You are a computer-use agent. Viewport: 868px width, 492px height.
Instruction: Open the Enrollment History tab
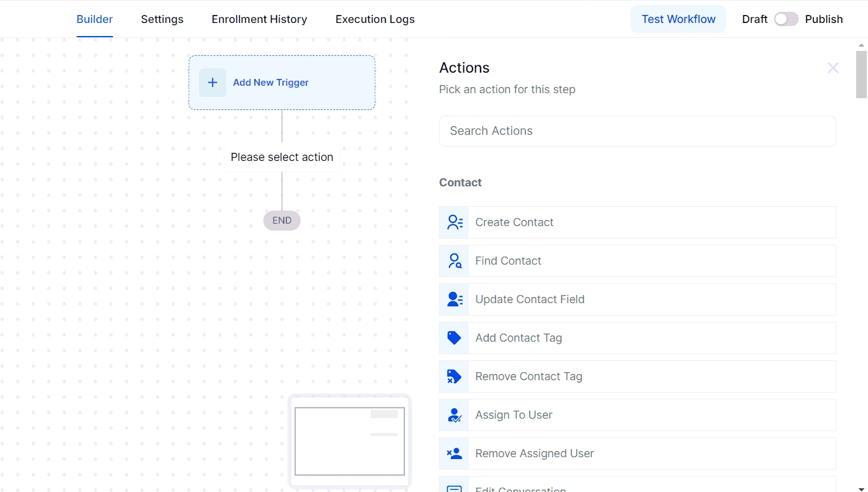click(259, 19)
